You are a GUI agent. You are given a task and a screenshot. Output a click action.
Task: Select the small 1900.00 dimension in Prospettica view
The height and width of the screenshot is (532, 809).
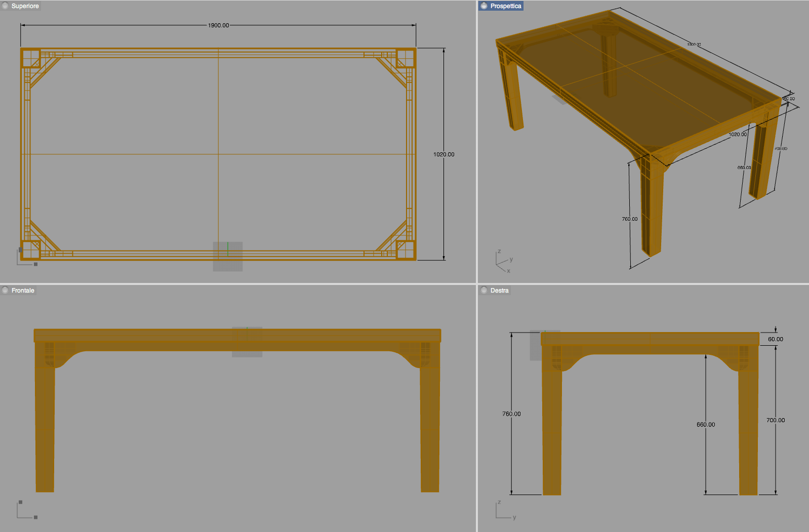(694, 45)
